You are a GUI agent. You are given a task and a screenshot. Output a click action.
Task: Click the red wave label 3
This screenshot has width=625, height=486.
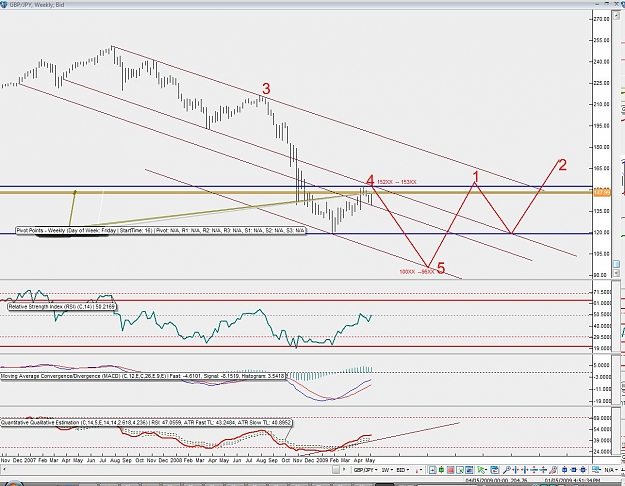coord(266,89)
